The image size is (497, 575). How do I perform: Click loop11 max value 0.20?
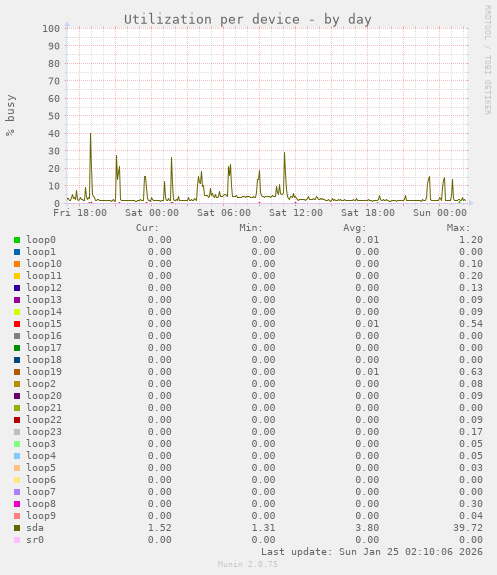(471, 276)
